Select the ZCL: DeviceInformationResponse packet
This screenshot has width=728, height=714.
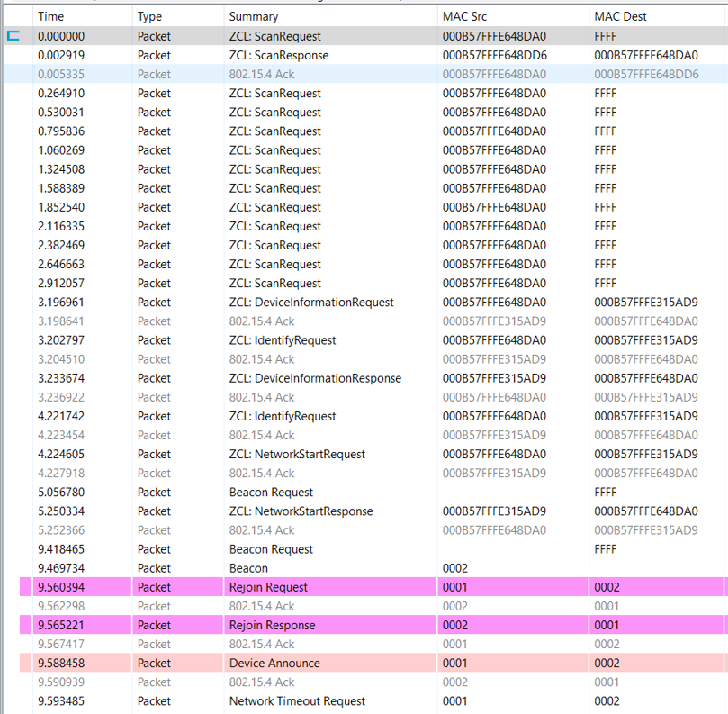(x=315, y=378)
